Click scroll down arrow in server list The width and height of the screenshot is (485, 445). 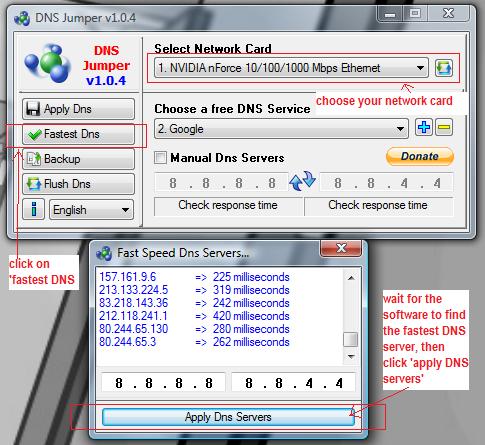(351, 357)
